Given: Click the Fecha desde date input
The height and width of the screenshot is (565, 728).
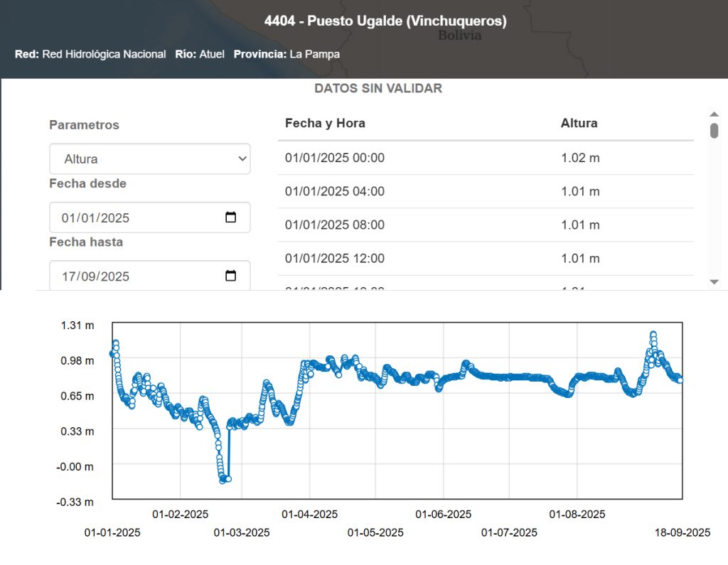Looking at the screenshot, I should [x=135, y=217].
